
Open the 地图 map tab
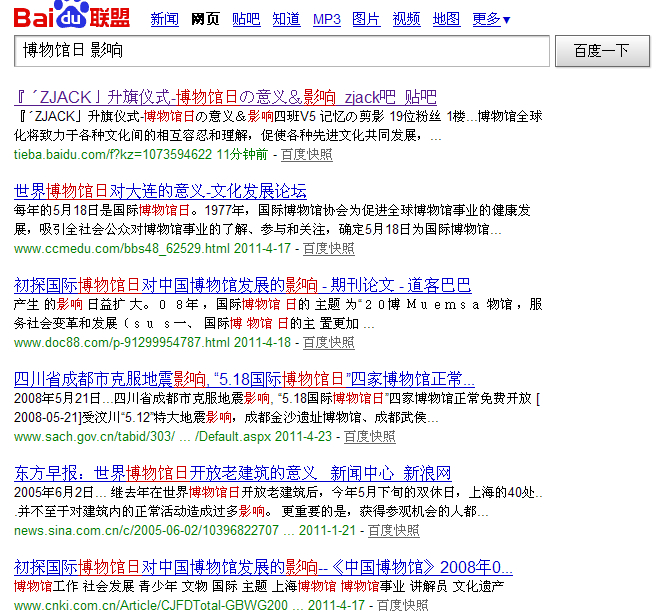coord(446,19)
